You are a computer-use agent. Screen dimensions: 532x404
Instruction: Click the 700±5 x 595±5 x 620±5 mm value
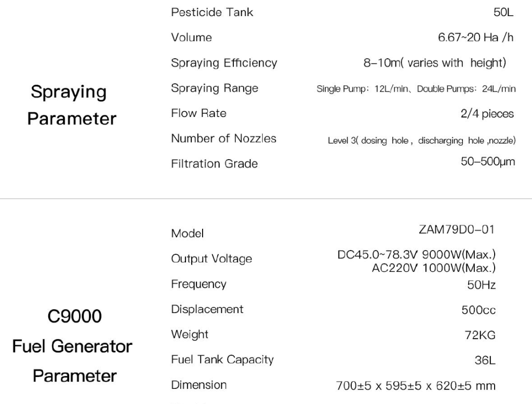tap(416, 386)
